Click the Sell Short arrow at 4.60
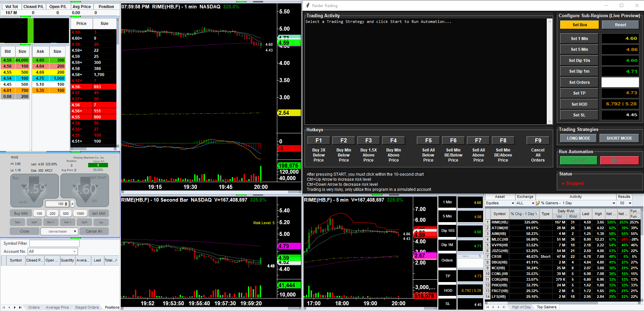The height and width of the screenshot is (311, 644). (84, 189)
